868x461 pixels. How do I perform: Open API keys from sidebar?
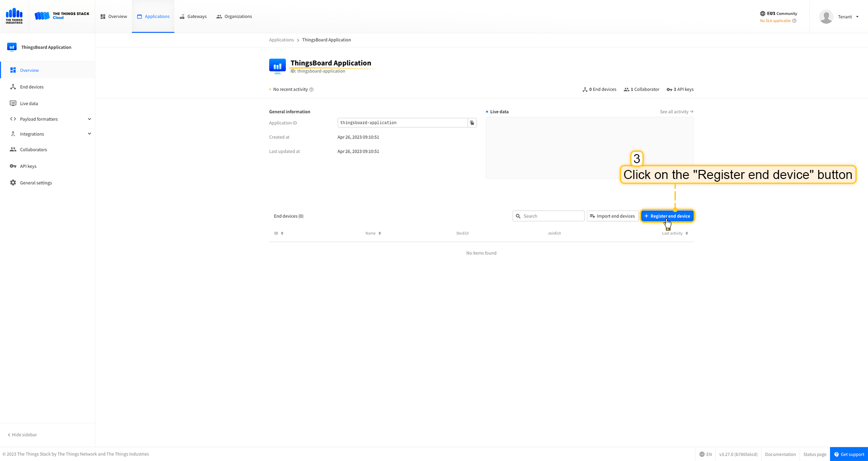tap(28, 166)
